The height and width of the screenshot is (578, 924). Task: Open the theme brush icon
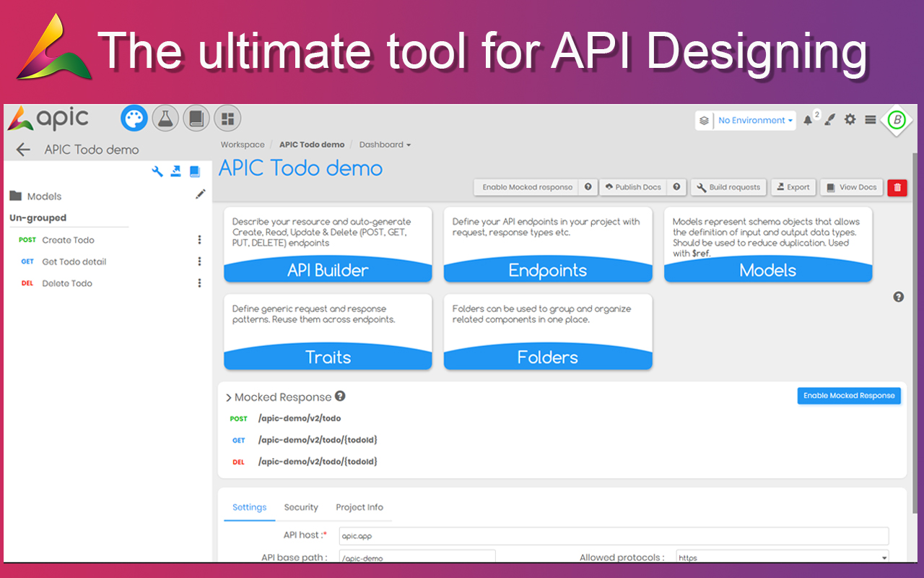click(829, 120)
